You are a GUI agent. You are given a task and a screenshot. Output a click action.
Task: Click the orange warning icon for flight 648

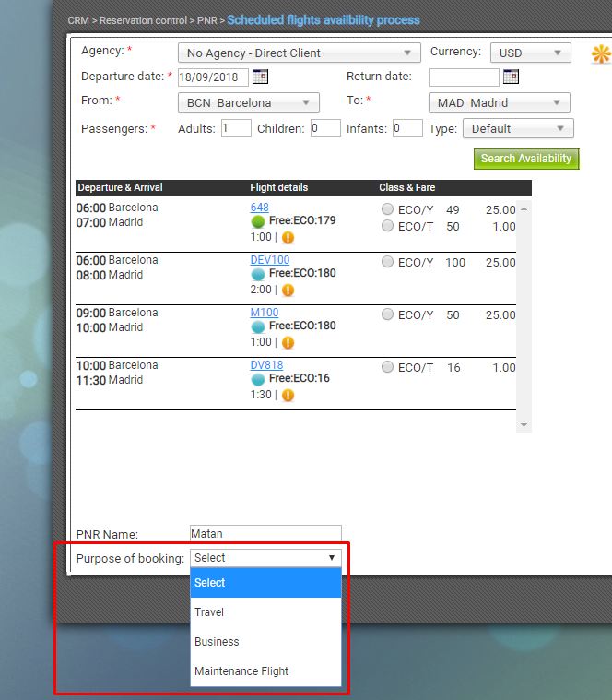coord(288,238)
